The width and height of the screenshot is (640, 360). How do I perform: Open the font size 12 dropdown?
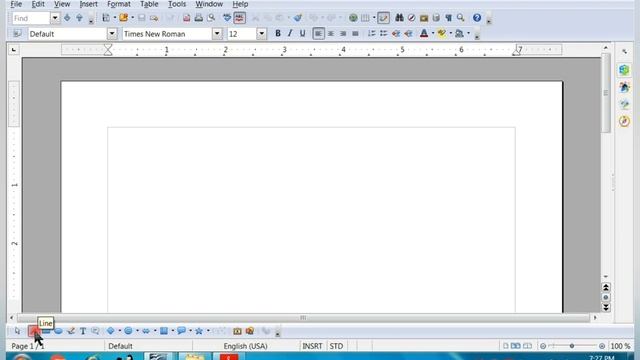point(262,34)
